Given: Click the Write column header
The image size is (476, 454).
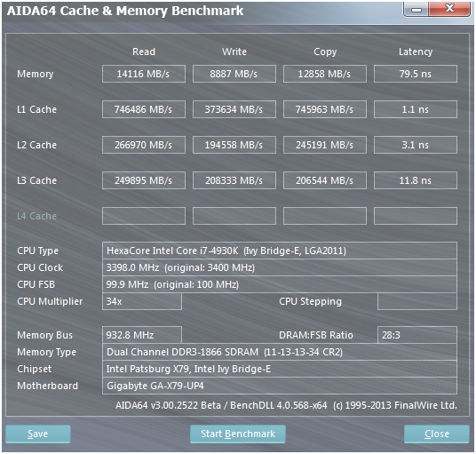Looking at the screenshot, I should point(234,52).
